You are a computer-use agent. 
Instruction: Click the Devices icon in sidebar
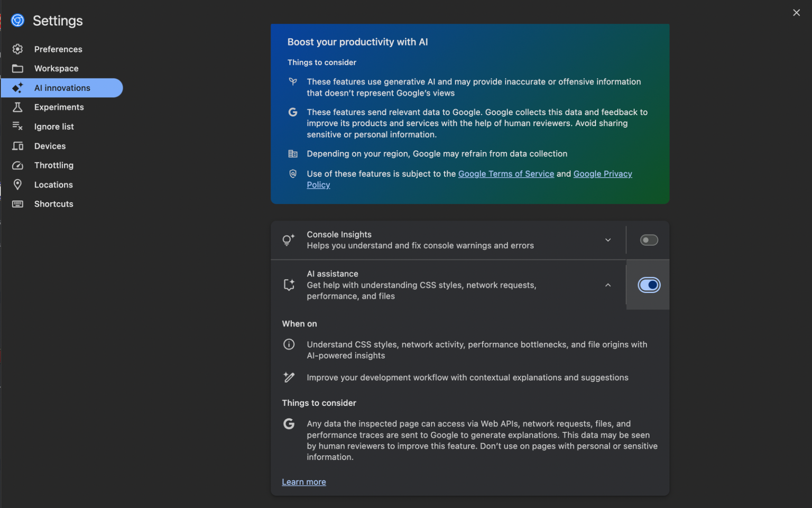point(17,146)
